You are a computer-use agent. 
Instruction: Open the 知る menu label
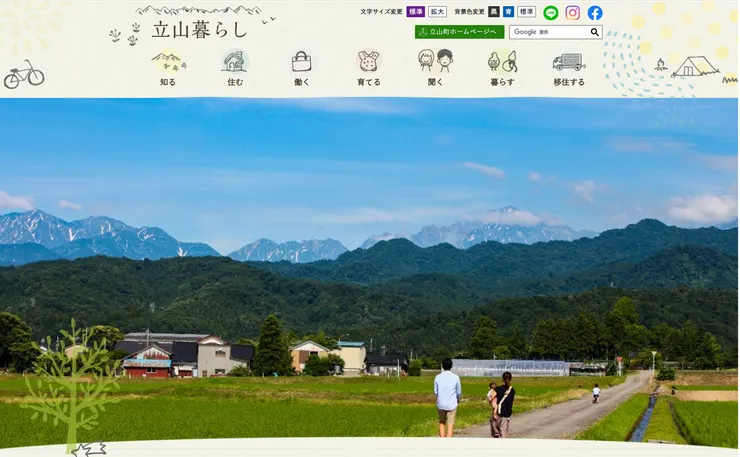[x=168, y=82]
